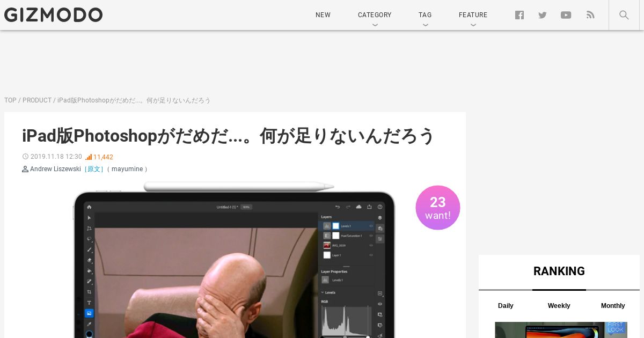644x338 pixels.
Task: Click the TOP breadcrumb link
Action: tap(10, 100)
